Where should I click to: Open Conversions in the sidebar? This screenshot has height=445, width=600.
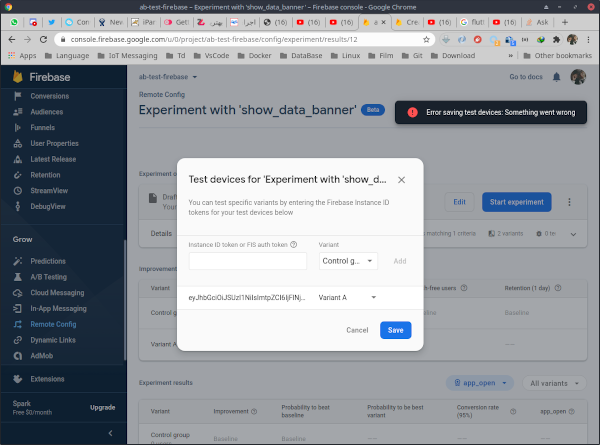[50, 96]
